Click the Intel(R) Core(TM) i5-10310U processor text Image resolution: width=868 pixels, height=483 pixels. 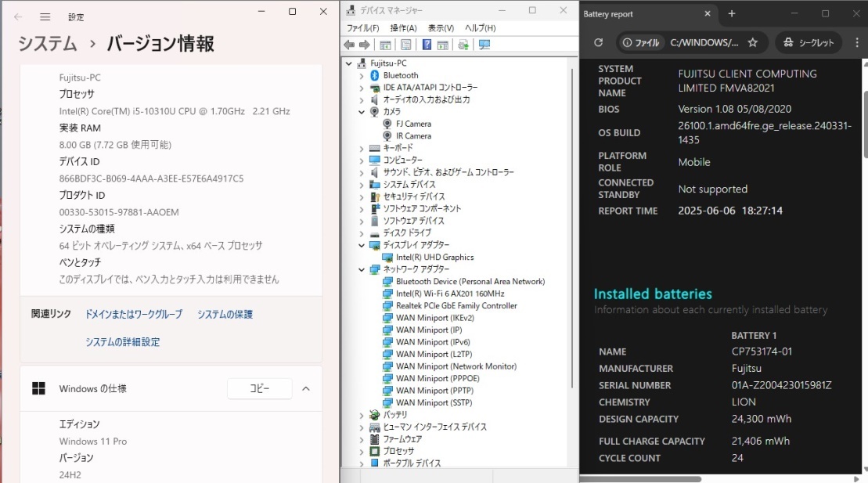coord(175,111)
